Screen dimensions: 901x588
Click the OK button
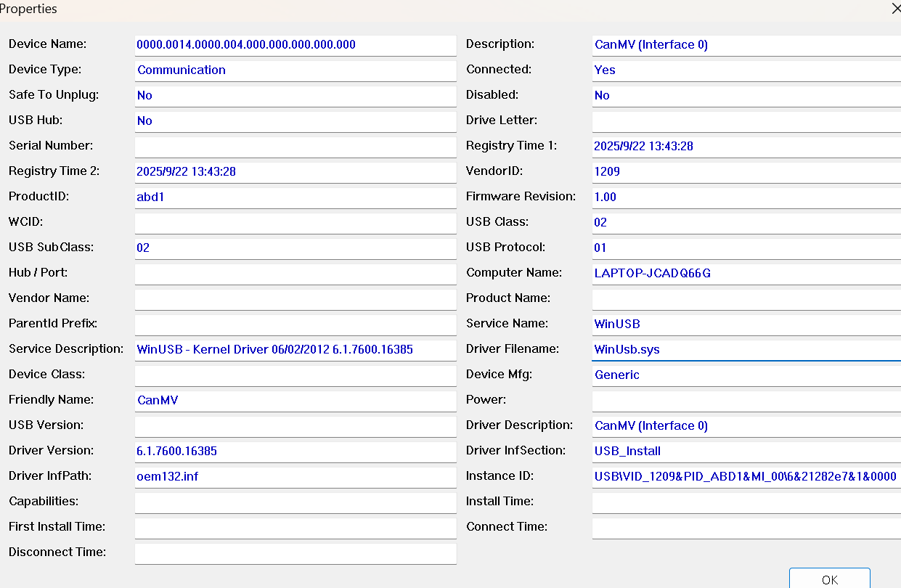(829, 579)
